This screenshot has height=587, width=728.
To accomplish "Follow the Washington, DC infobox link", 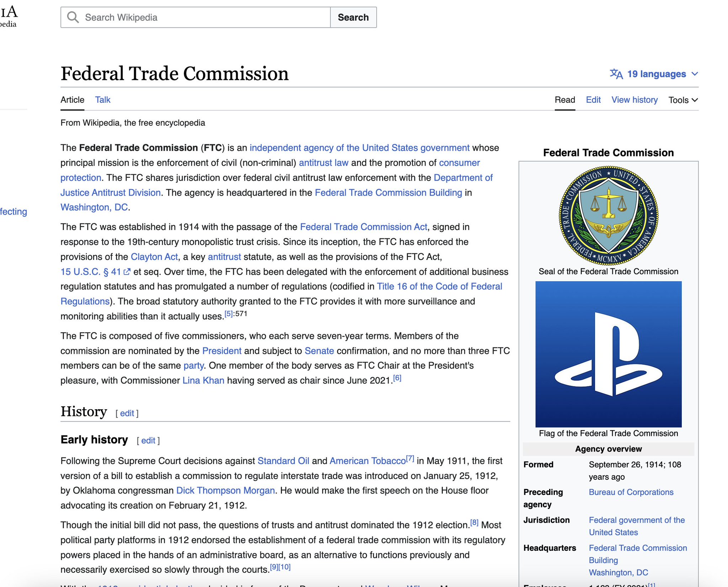I will pos(618,572).
